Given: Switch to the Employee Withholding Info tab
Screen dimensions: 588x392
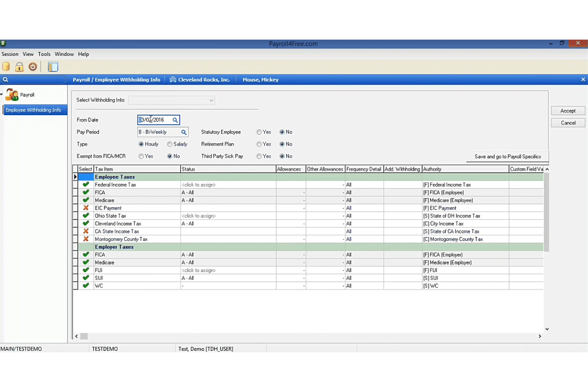Looking at the screenshot, I should point(34,110).
